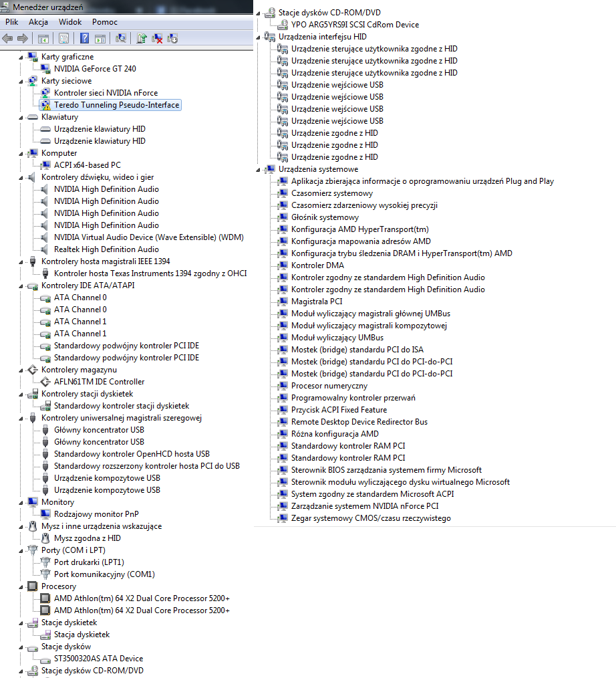
Task: Click the Teredo Tunneling warning icon
Action: pyautogui.click(x=45, y=104)
